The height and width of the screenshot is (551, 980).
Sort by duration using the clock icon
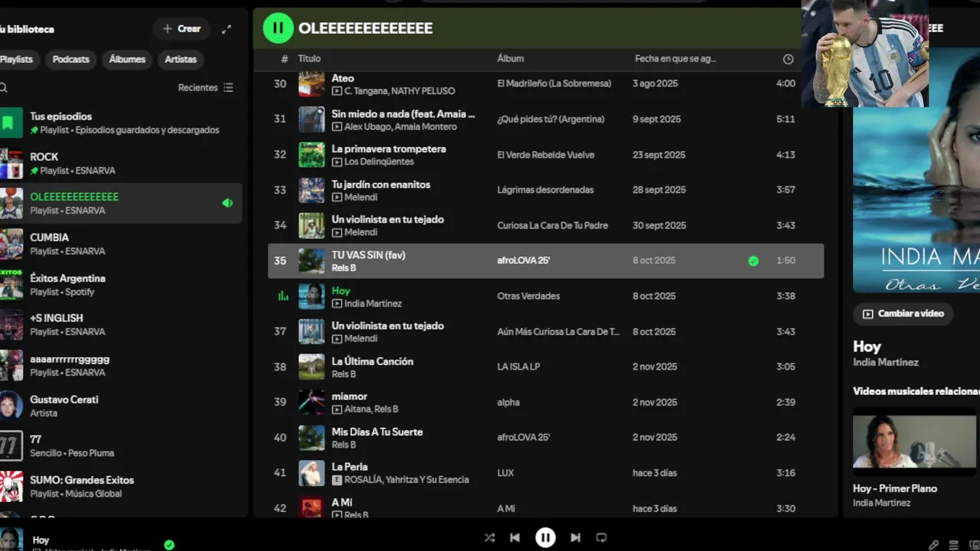click(x=789, y=59)
